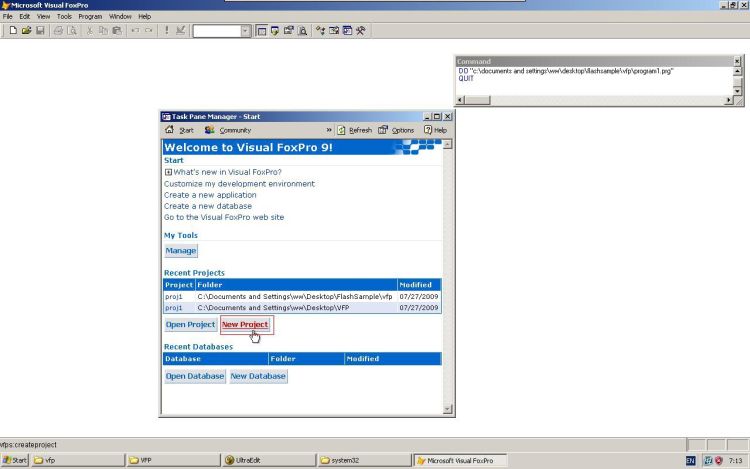Click the Windows Start button
750x469 pixels.
(15, 460)
